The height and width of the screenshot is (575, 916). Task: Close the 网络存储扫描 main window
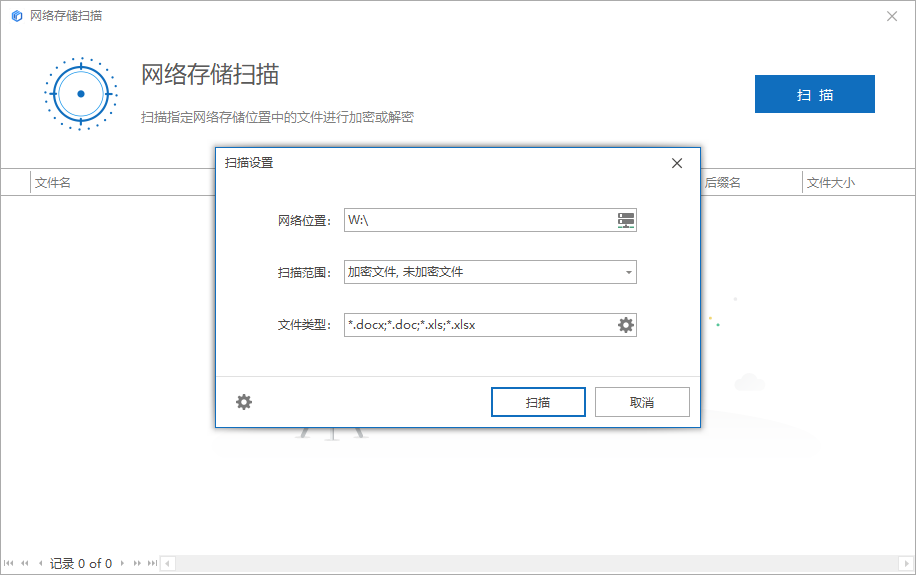tap(892, 16)
